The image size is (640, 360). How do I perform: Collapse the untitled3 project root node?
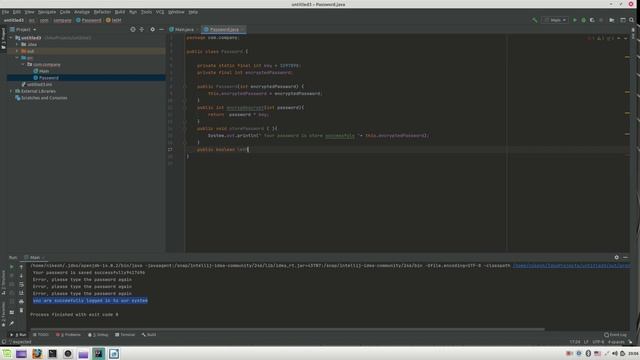tap(11, 38)
